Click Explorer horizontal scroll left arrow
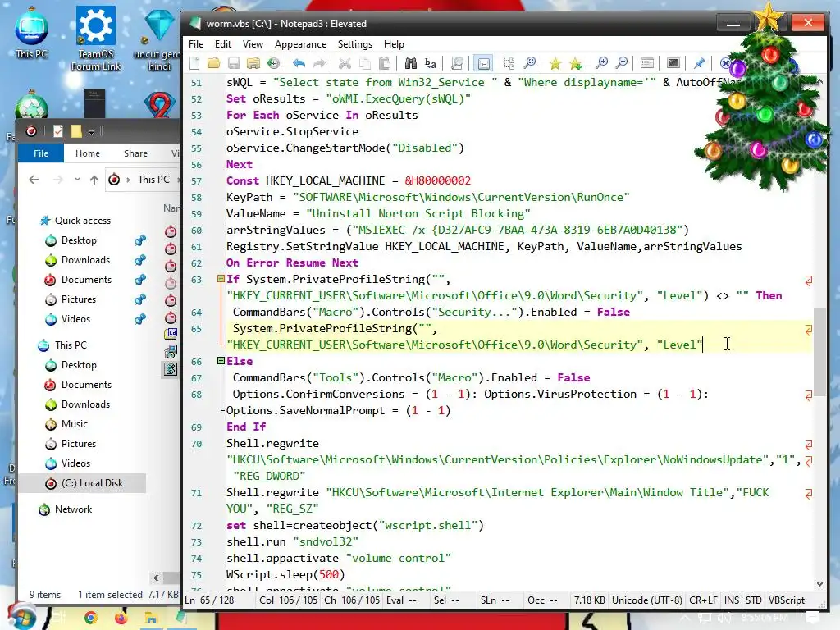840x630 pixels. 156,577
